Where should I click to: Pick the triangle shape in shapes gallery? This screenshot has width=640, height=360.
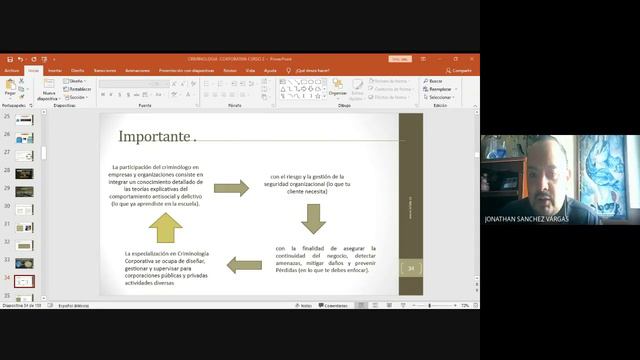tap(283, 89)
